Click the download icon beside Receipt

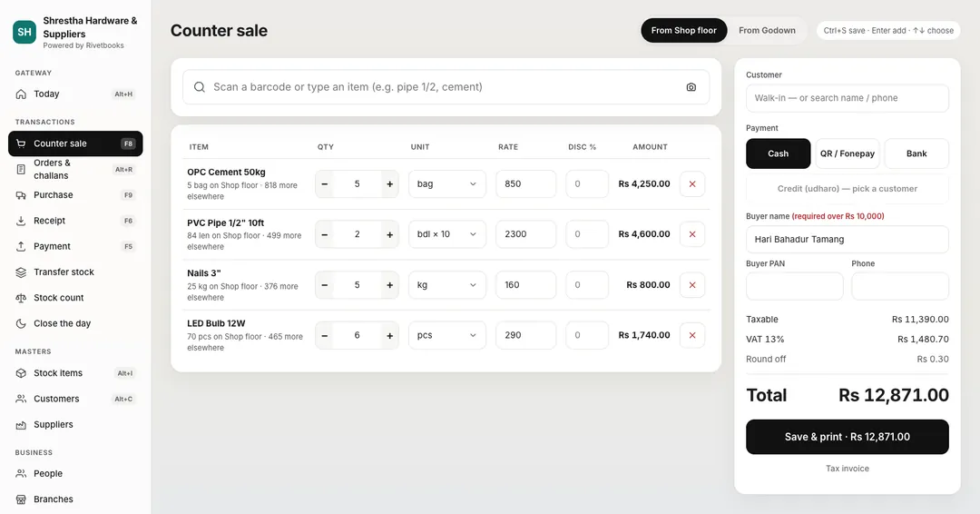21,221
